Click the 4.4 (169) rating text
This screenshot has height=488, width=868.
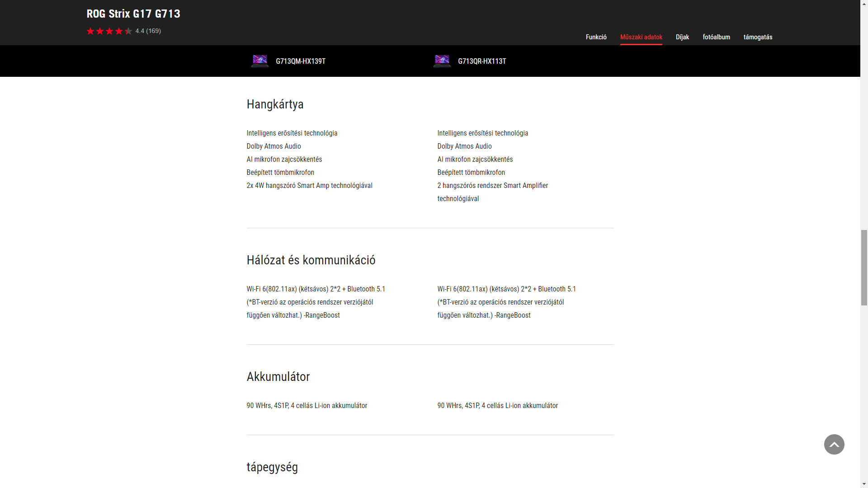click(x=148, y=31)
